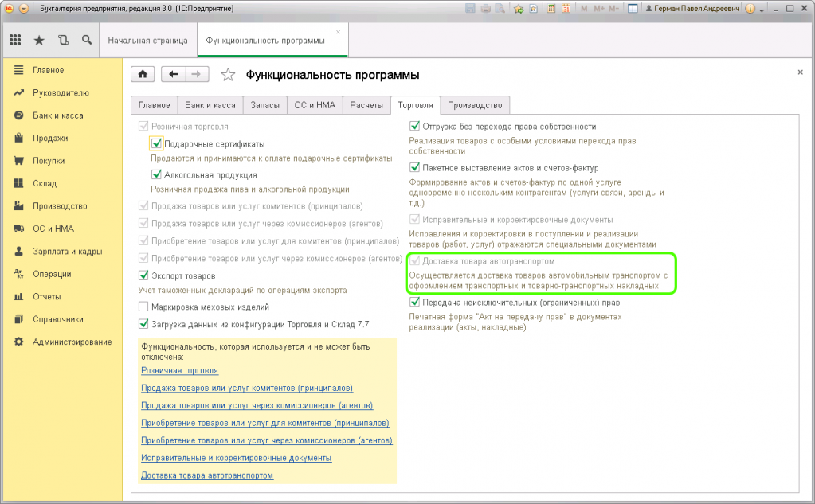
Task: Open title bar dropdown next to logo
Action: [x=23, y=8]
